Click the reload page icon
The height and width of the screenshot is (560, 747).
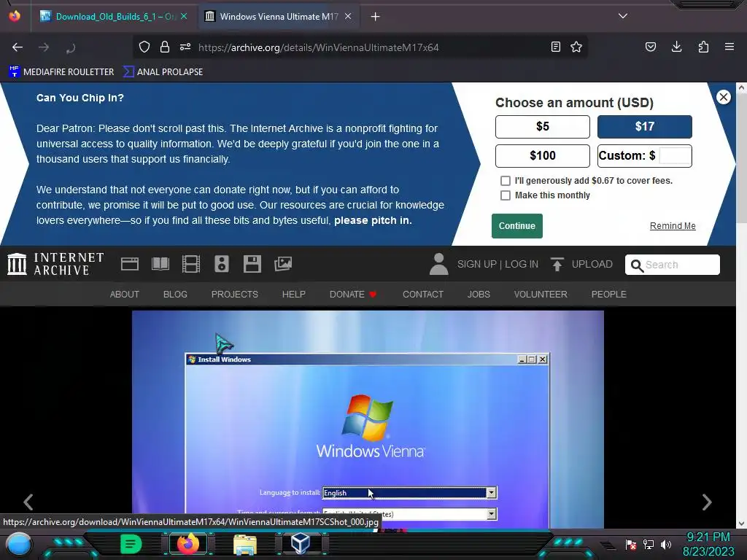coord(71,47)
